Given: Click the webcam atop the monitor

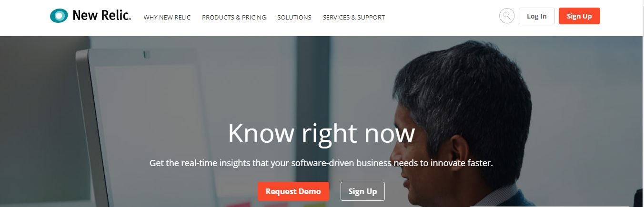Looking at the screenshot, I should click(x=147, y=55).
